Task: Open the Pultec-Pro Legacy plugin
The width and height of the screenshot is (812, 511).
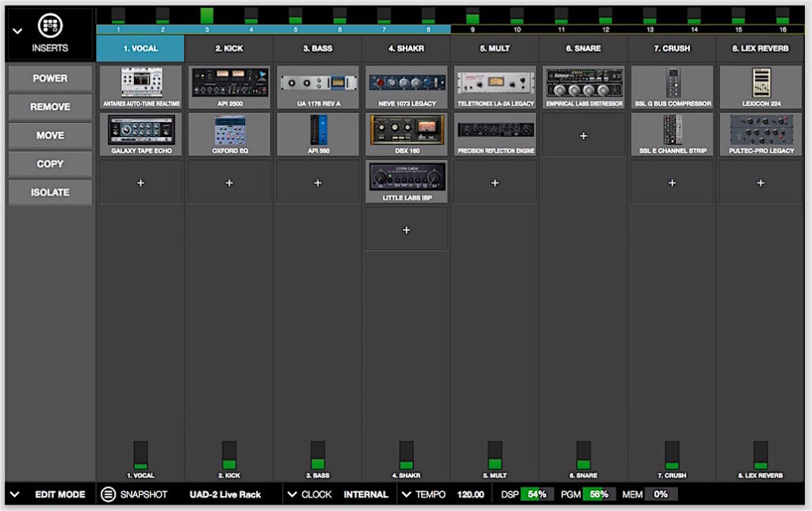Action: coord(761,135)
